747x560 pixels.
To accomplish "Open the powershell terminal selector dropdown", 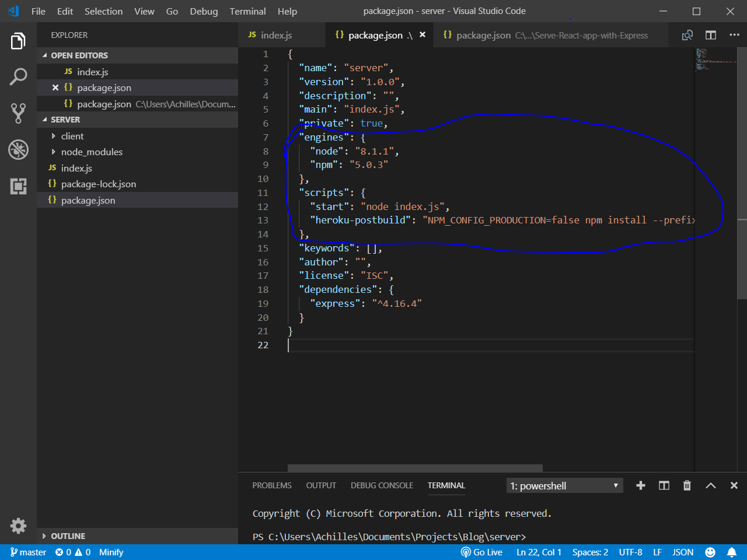I will 565,485.
